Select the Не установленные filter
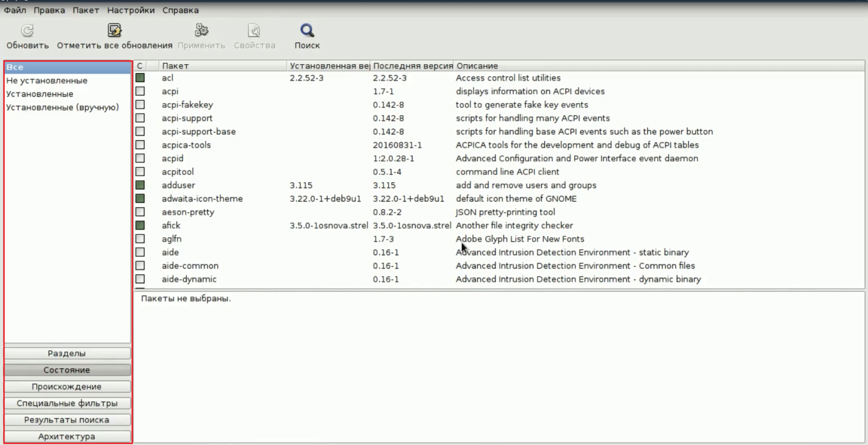The width and height of the screenshot is (868, 445). [67, 81]
